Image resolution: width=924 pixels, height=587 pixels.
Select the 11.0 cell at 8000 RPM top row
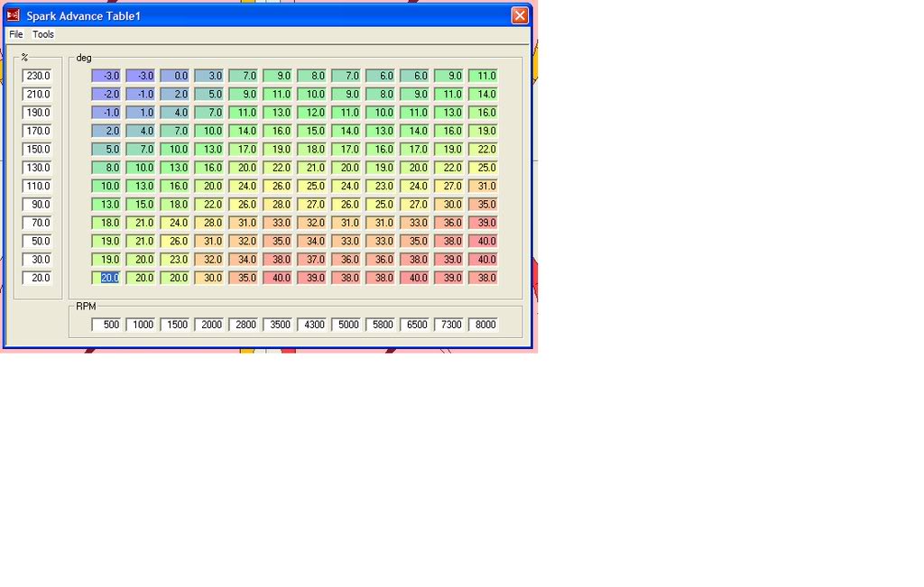tap(484, 75)
